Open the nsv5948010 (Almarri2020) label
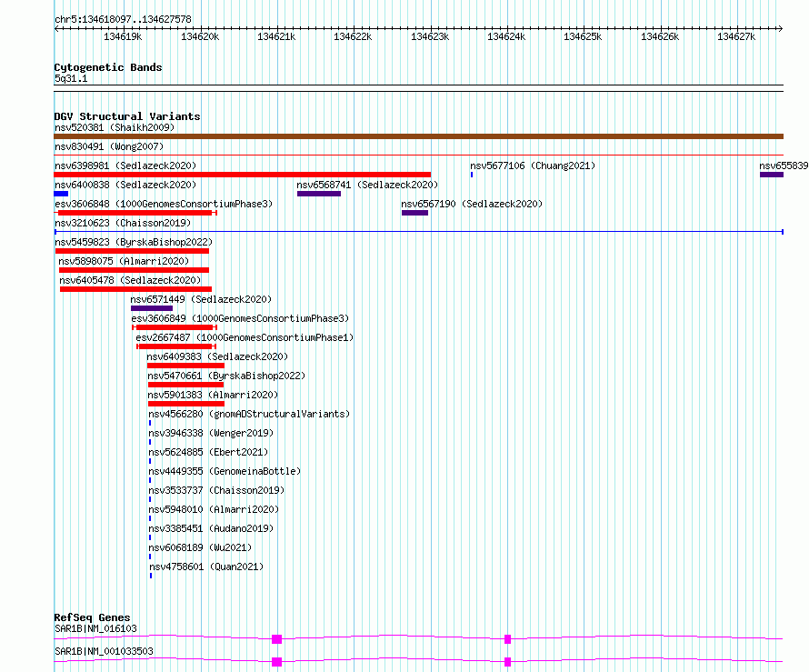 pos(214,509)
